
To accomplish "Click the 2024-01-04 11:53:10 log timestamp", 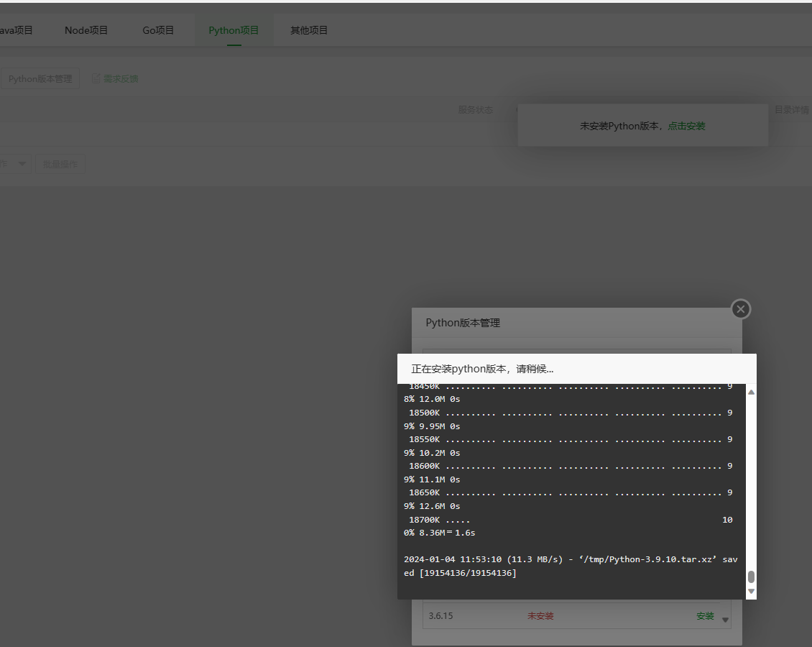I will coord(453,559).
